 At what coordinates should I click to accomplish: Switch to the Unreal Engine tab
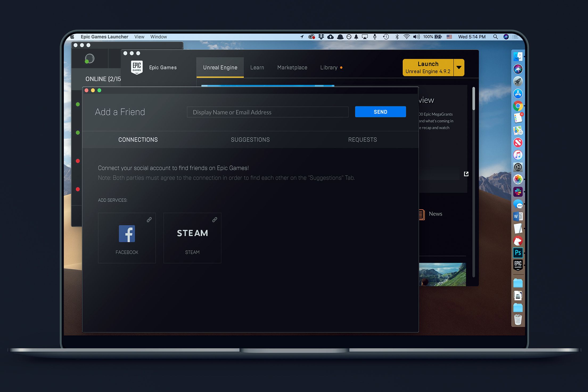point(220,67)
